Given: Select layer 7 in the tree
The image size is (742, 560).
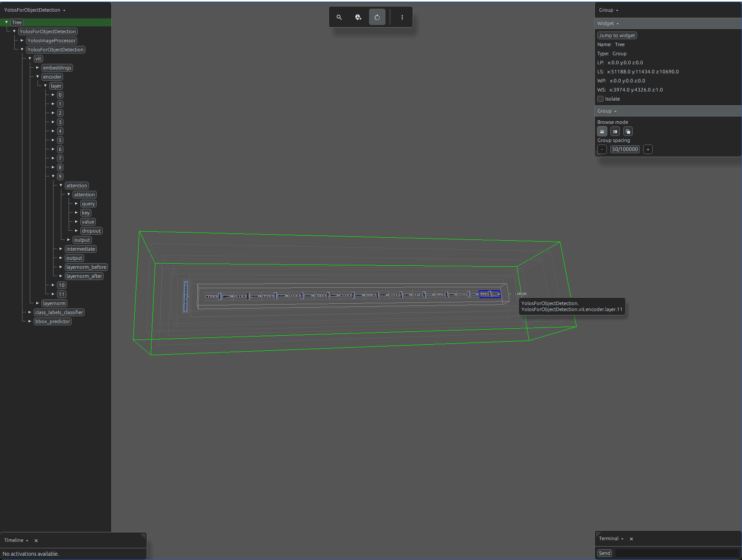Looking at the screenshot, I should point(60,158).
